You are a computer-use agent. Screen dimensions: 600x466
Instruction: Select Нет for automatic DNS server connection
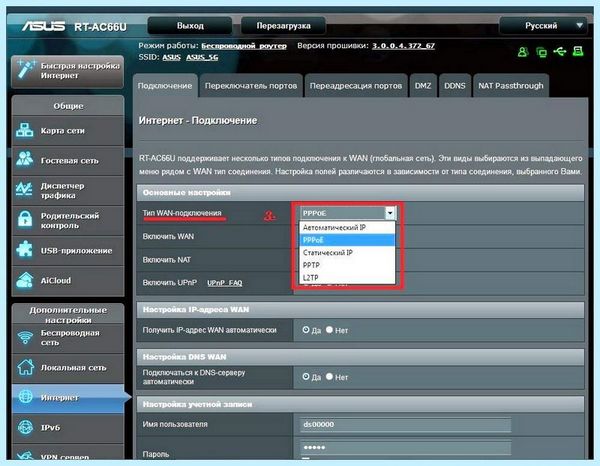click(x=329, y=376)
